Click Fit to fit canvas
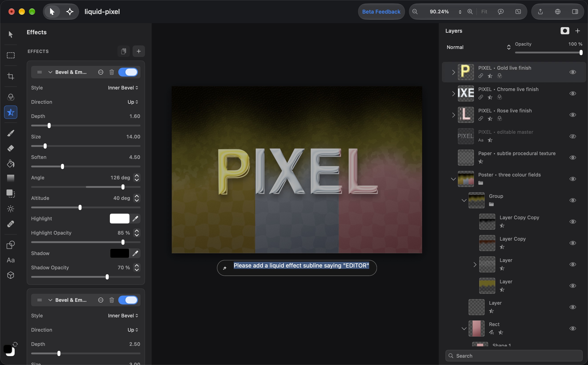 484,12
